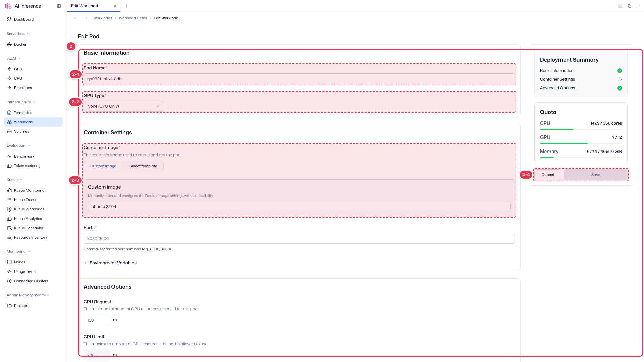Open Projects admin page
This screenshot has height=362, width=644.
pos(33,306)
